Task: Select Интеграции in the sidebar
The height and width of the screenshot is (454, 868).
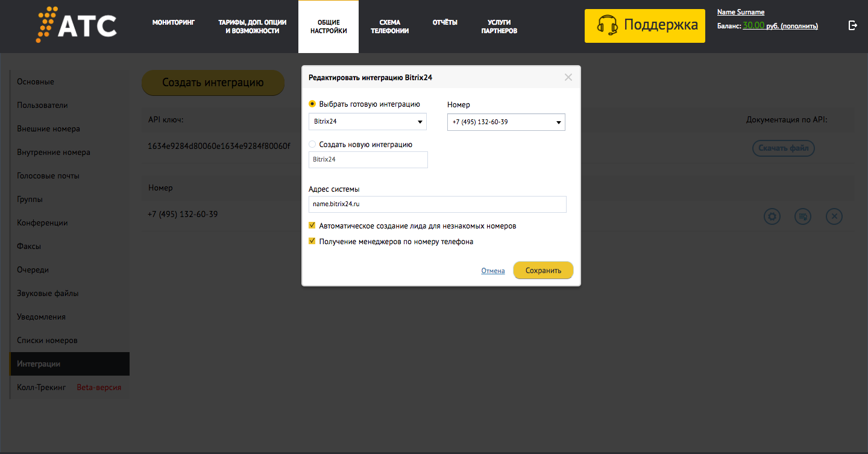Action: (70, 364)
